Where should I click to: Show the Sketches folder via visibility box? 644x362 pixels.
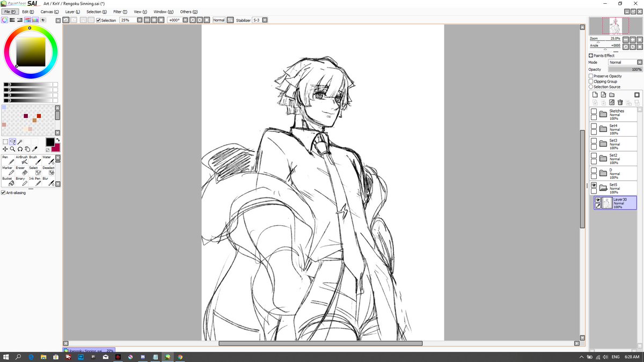[x=594, y=112]
